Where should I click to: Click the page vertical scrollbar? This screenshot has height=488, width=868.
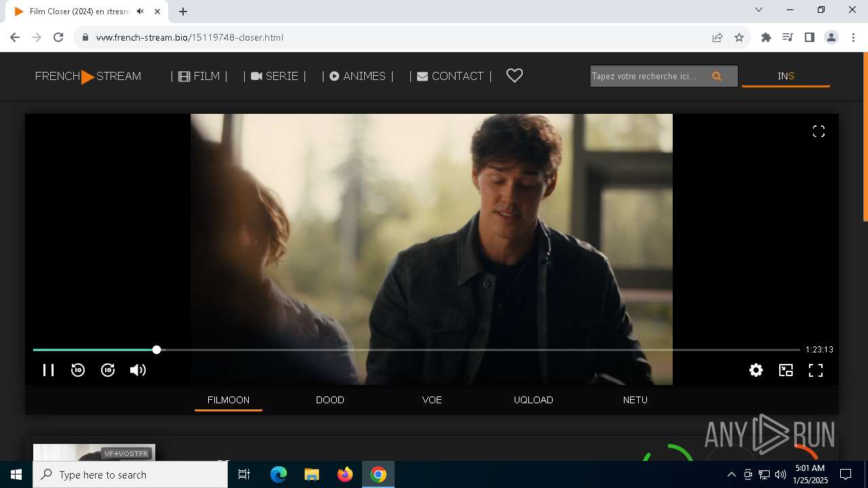tap(865, 137)
